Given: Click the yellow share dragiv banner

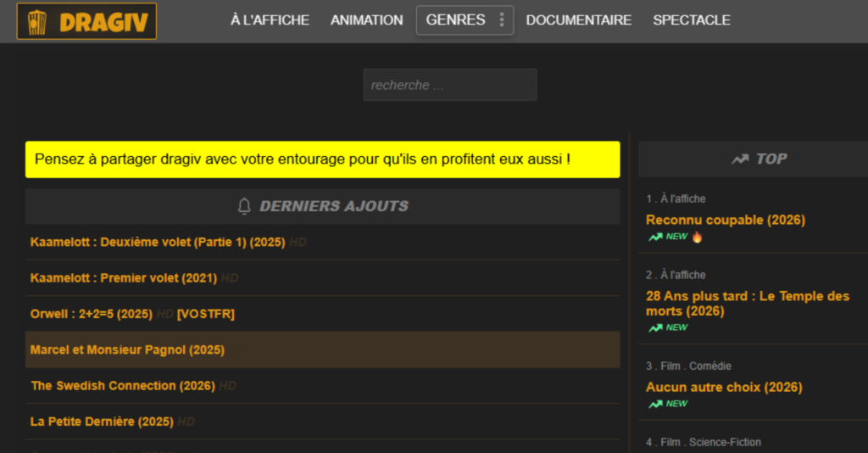Looking at the screenshot, I should click(322, 159).
